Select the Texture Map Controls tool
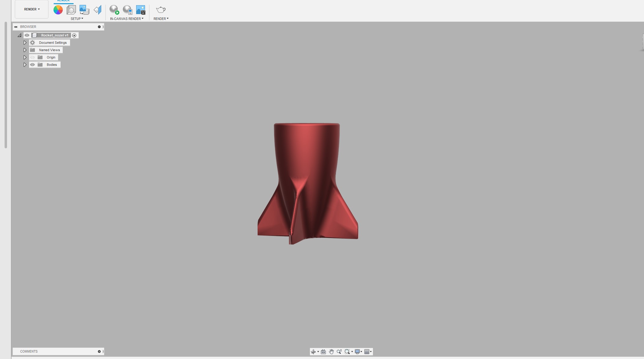Viewport: 644px width, 359px height. click(x=98, y=10)
